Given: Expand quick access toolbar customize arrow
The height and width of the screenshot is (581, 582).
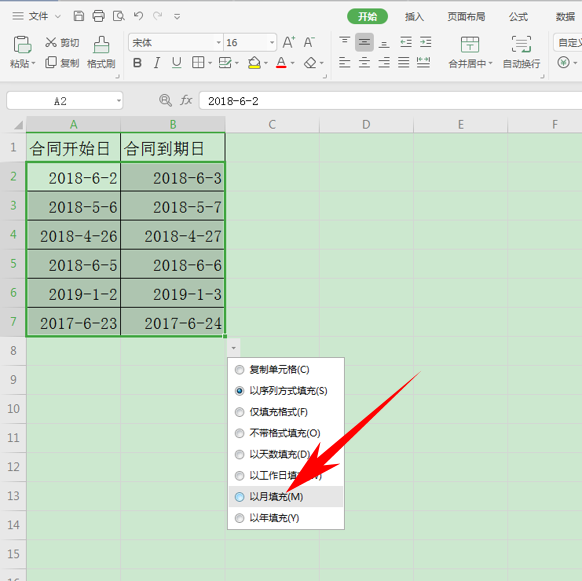Looking at the screenshot, I should click(177, 16).
